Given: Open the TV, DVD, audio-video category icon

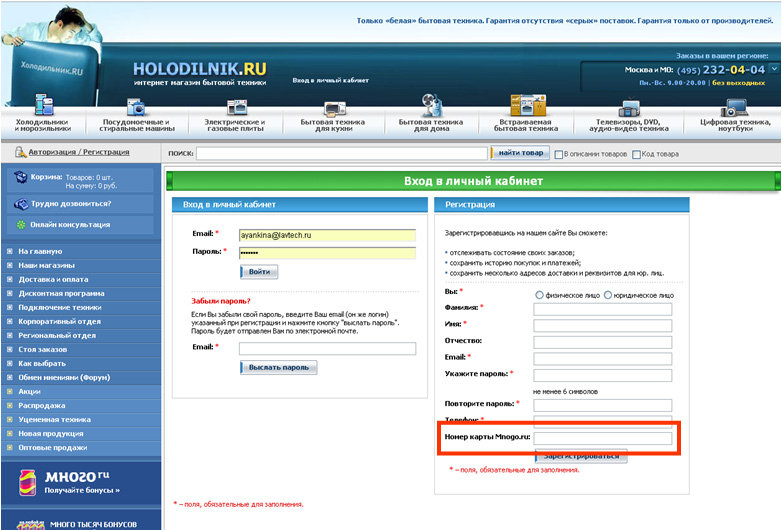Looking at the screenshot, I should tap(629, 108).
